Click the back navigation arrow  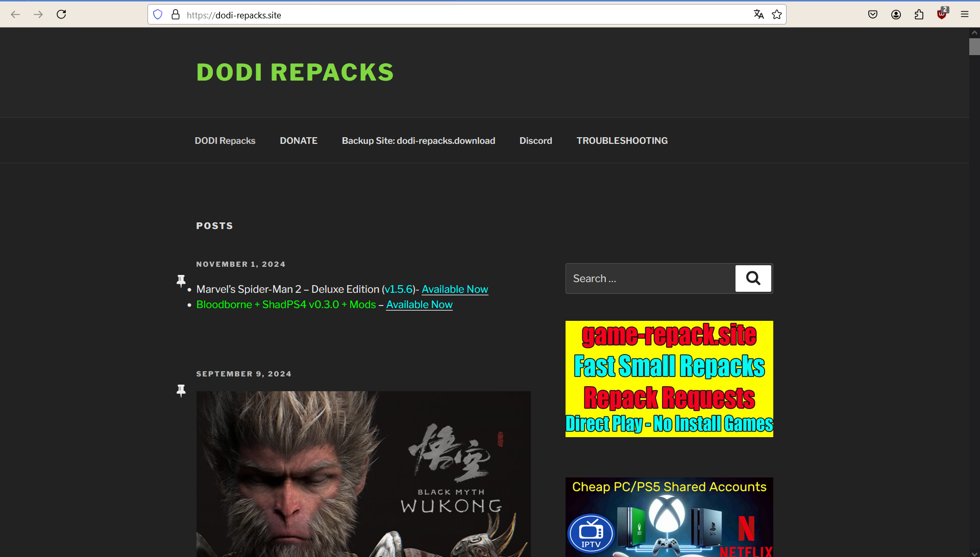coord(15,14)
